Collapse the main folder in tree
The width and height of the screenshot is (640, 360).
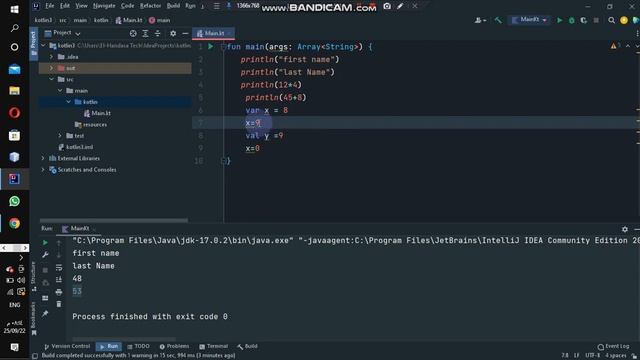pyautogui.click(x=60, y=91)
